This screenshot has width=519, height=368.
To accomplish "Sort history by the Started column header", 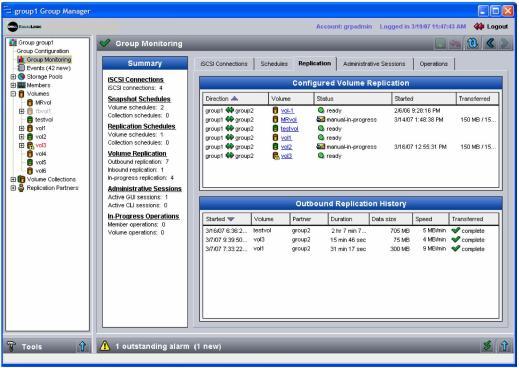I will [227, 219].
